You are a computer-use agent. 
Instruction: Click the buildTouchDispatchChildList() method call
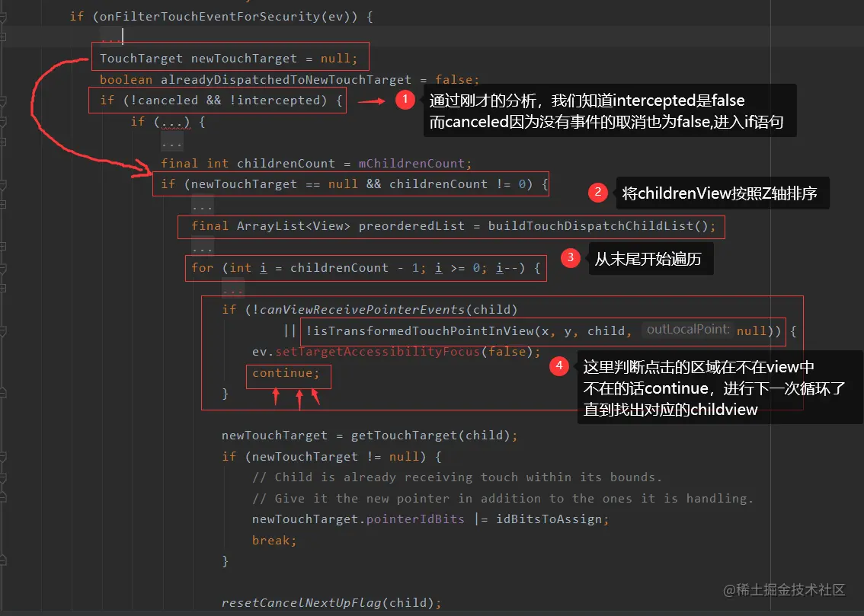598,226
